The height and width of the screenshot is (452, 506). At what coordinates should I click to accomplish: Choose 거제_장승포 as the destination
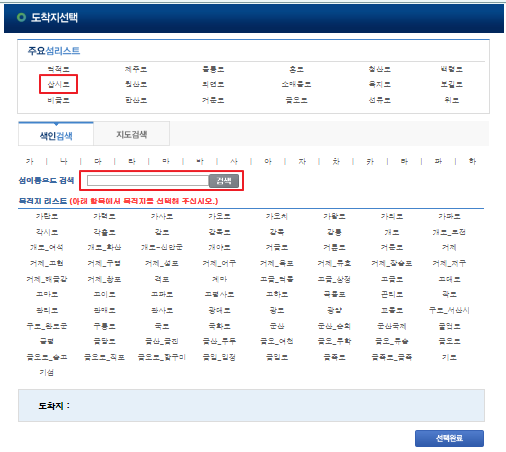pos(392,263)
